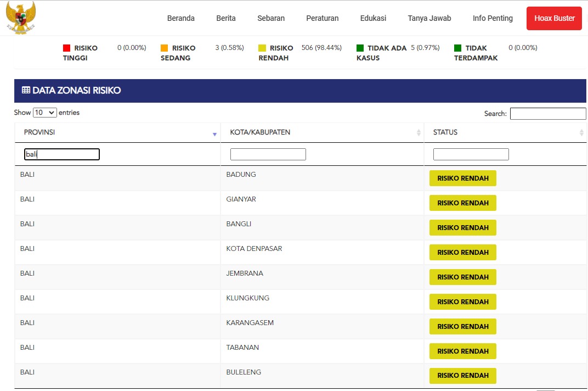Click the RISIKO RENDAH legend label

pyautogui.click(x=276, y=53)
